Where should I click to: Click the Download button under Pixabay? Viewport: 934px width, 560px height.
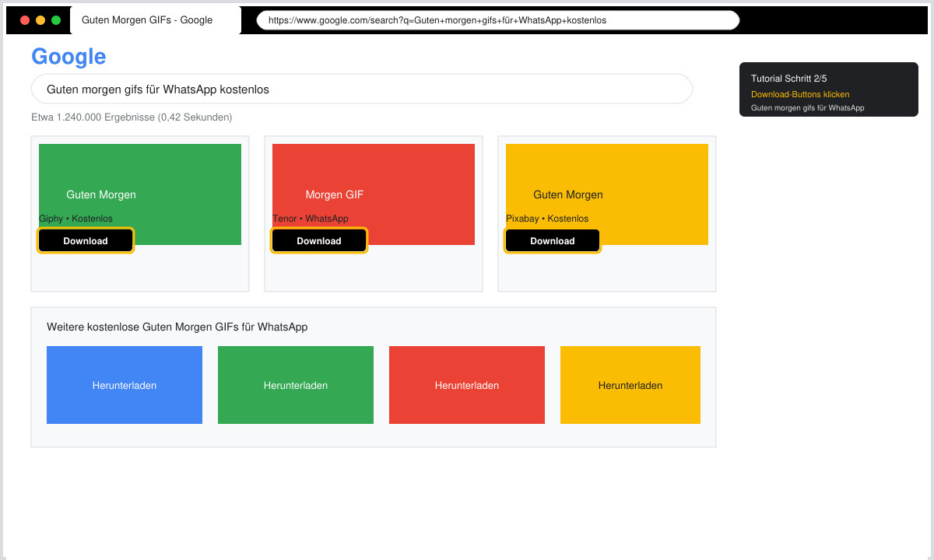553,241
